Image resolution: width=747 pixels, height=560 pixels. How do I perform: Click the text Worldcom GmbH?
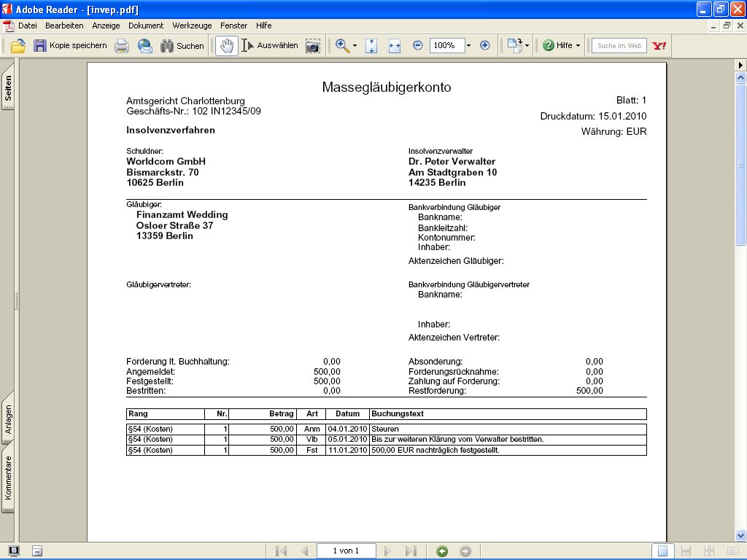click(x=166, y=161)
